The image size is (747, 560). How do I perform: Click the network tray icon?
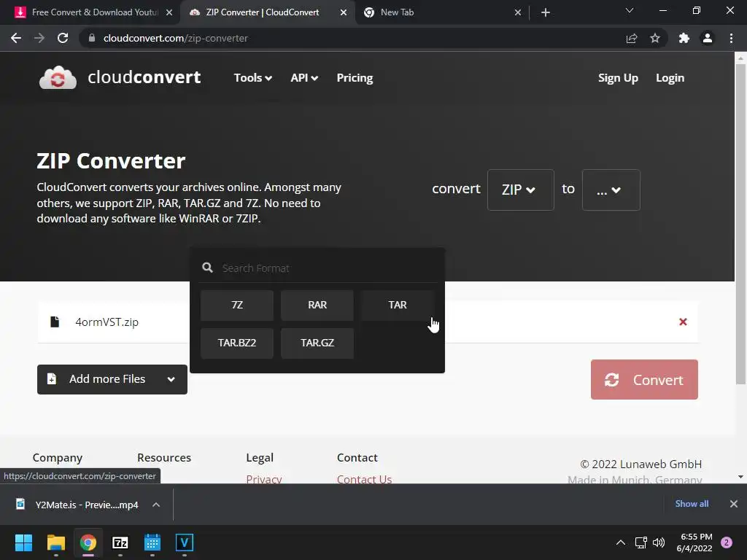point(640,542)
